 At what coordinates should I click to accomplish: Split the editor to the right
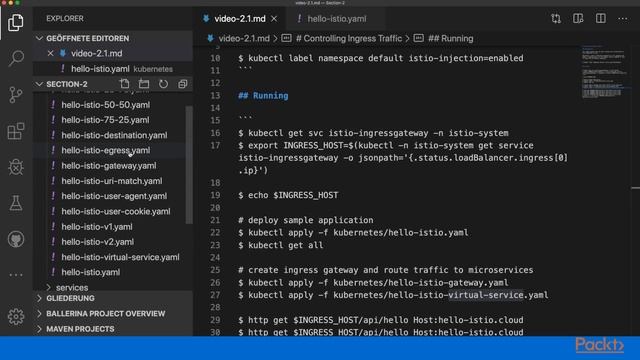pos(600,19)
